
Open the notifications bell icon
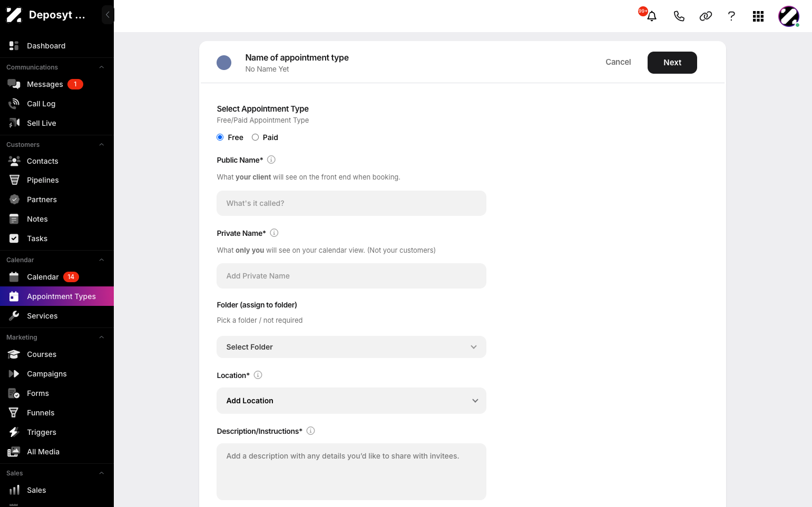[x=652, y=16]
